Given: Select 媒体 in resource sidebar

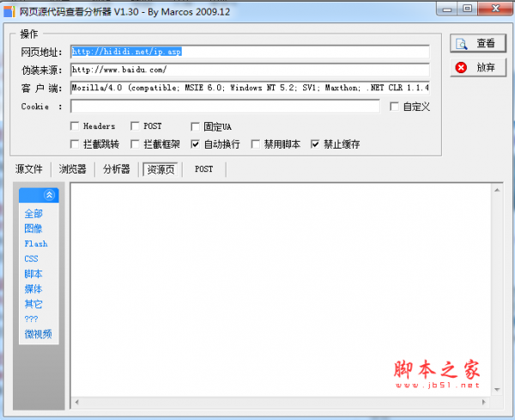Looking at the screenshot, I should pyautogui.click(x=33, y=289).
